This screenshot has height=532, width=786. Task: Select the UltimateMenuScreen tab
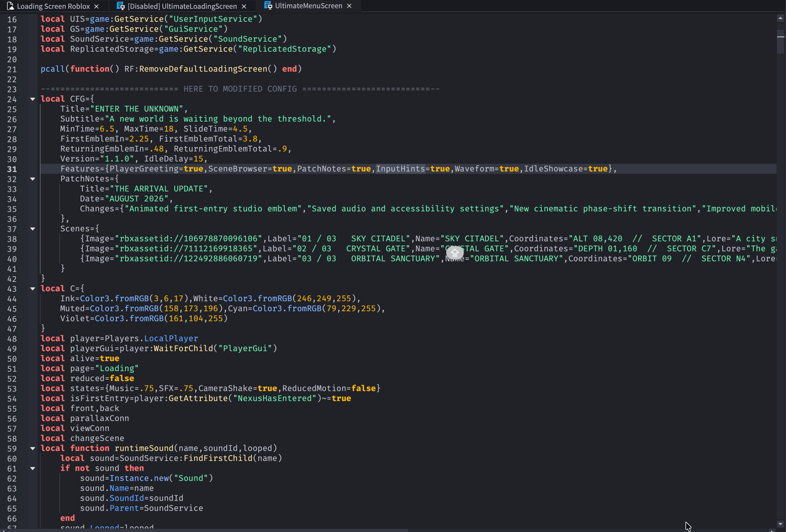pos(308,6)
